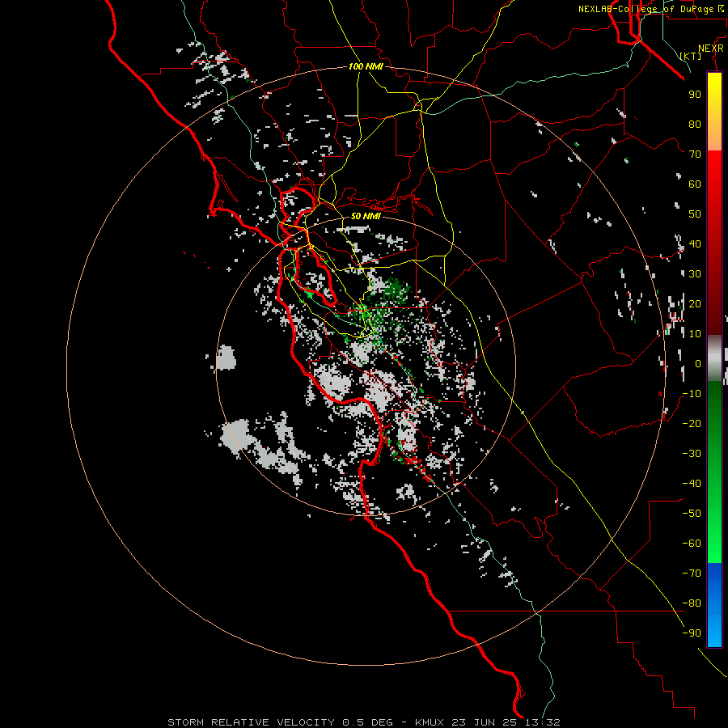This screenshot has width=728, height=728.
Task: Click the KT units label above the color scale
Action: click(x=691, y=56)
